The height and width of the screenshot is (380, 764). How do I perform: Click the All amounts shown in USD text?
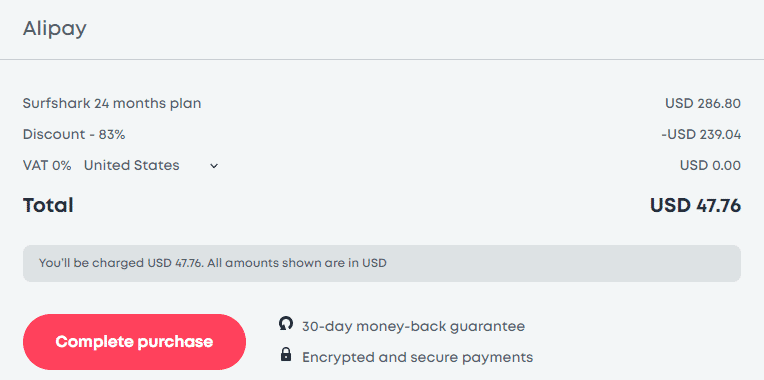point(298,263)
